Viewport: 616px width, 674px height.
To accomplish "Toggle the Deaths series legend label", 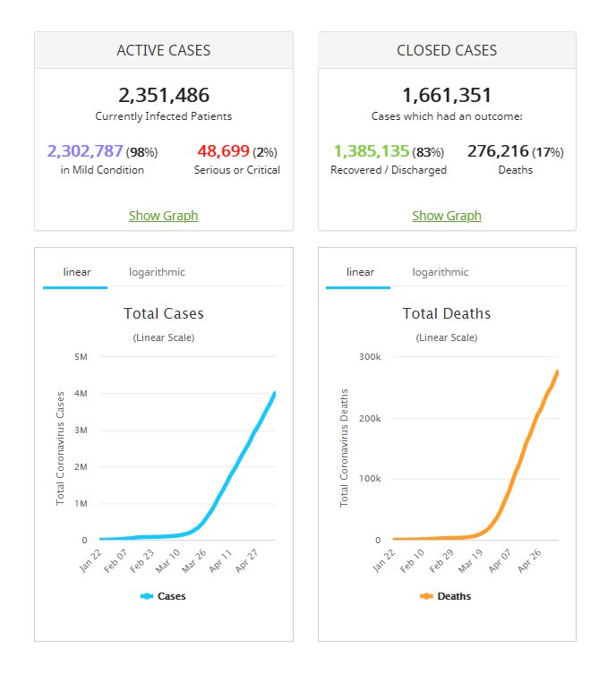I will coord(454,596).
